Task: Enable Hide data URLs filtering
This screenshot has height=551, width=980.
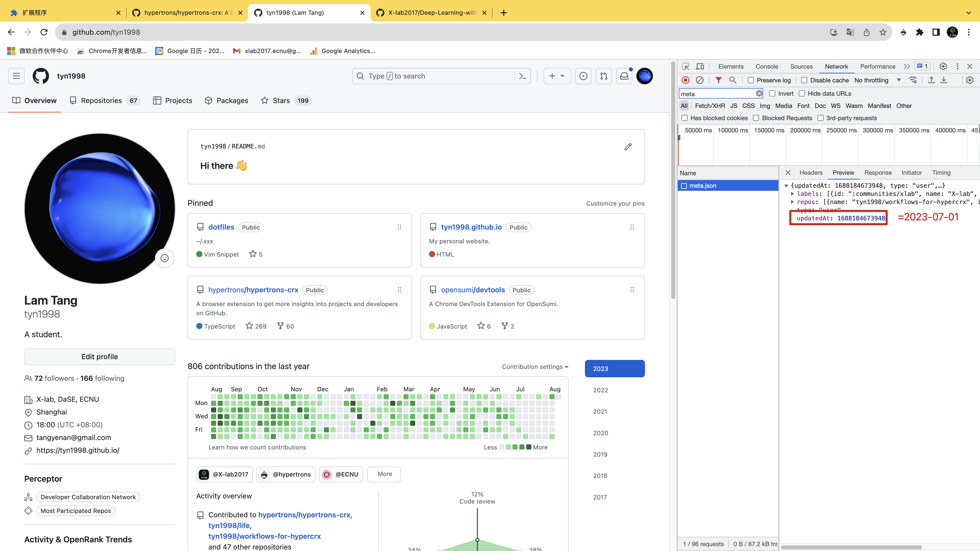Action: (802, 93)
